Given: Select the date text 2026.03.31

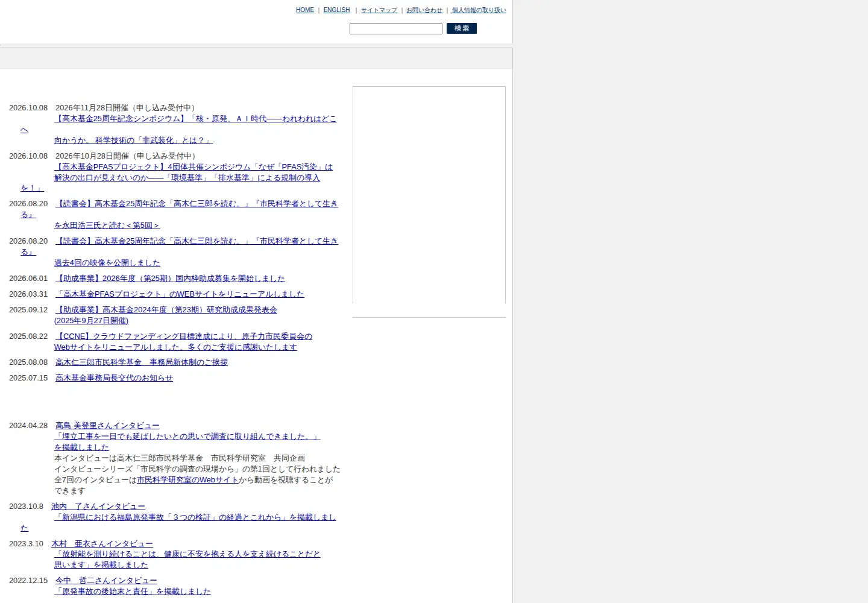Looking at the screenshot, I should click(28, 294).
